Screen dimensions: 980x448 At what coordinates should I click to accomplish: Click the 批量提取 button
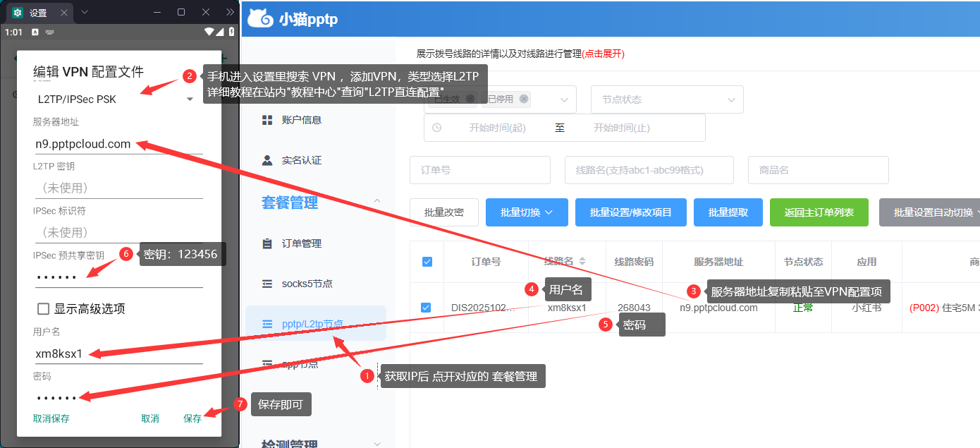pos(728,212)
